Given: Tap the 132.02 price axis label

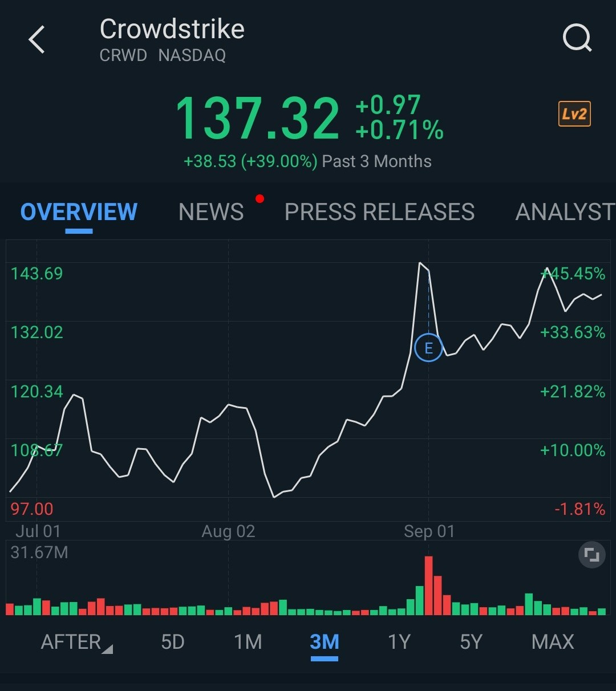Looking at the screenshot, I should tap(37, 332).
